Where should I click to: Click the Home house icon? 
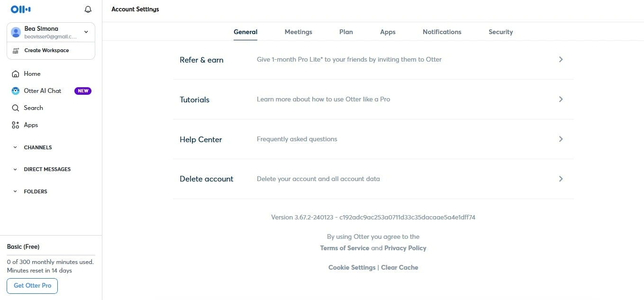tap(16, 74)
